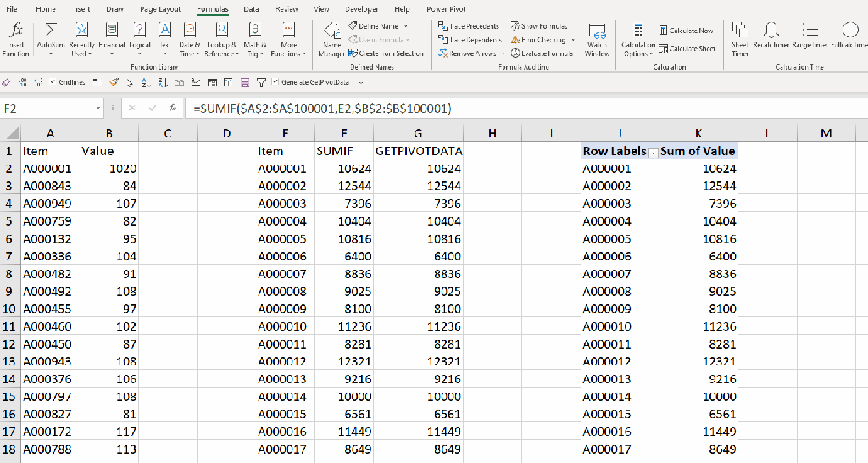
Task: Select cell G2 under GETPIVOTDATA
Action: click(419, 169)
